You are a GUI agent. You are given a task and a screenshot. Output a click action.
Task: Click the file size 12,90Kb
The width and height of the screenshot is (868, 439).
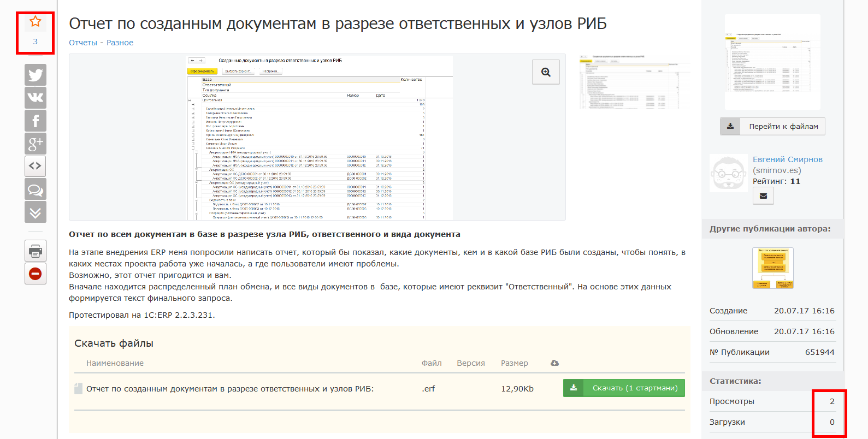[x=517, y=389]
